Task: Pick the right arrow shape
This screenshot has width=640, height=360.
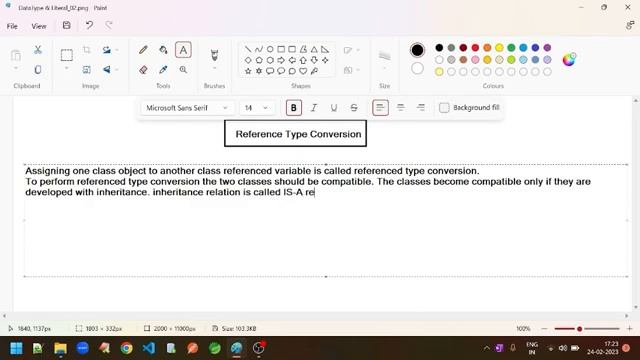Action: tap(281, 60)
